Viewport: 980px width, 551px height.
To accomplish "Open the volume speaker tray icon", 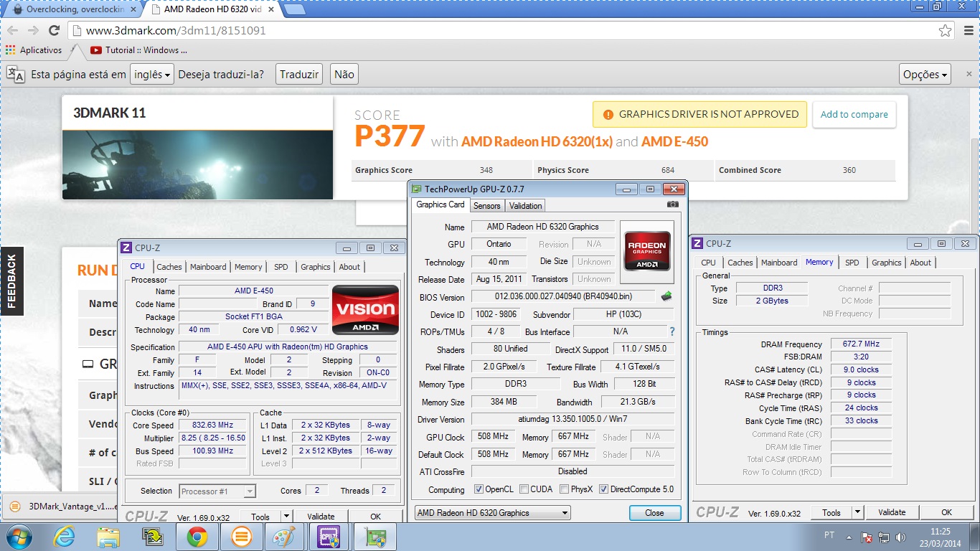I will [x=900, y=537].
